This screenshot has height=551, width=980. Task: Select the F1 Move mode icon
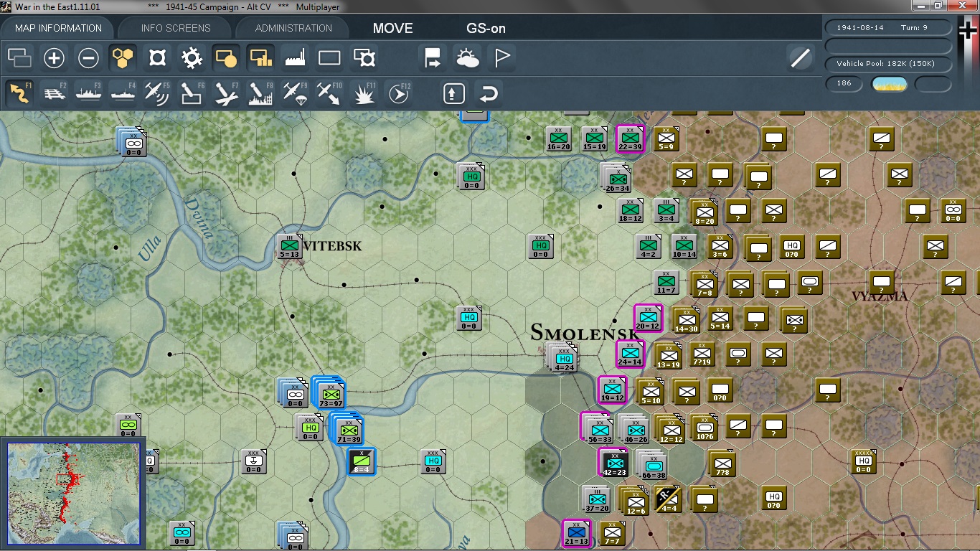pos(20,93)
